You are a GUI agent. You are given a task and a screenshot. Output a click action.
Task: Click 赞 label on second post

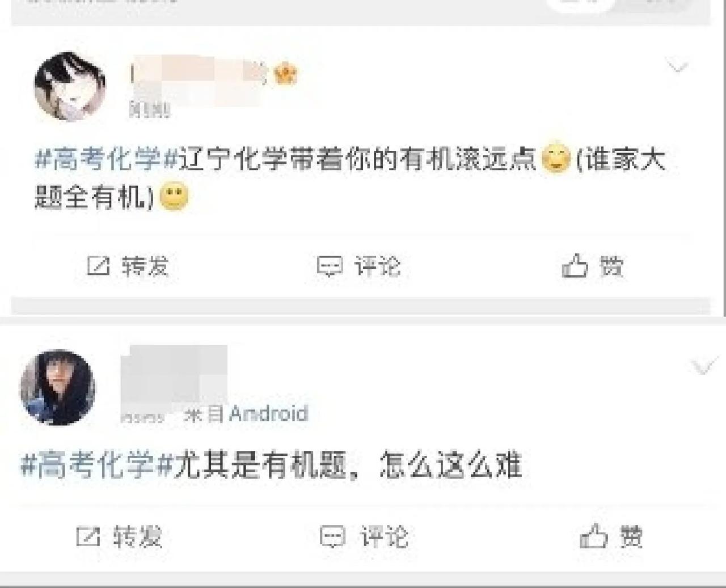[630, 536]
